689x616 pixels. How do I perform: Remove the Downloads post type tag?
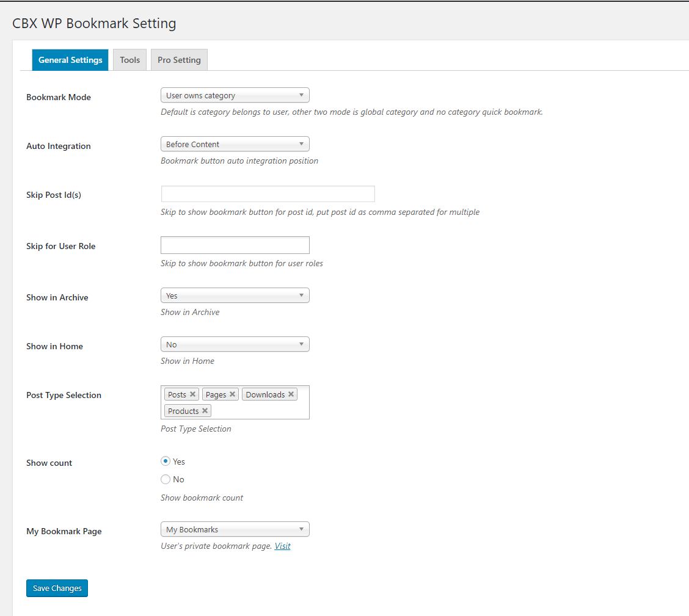[x=291, y=394]
